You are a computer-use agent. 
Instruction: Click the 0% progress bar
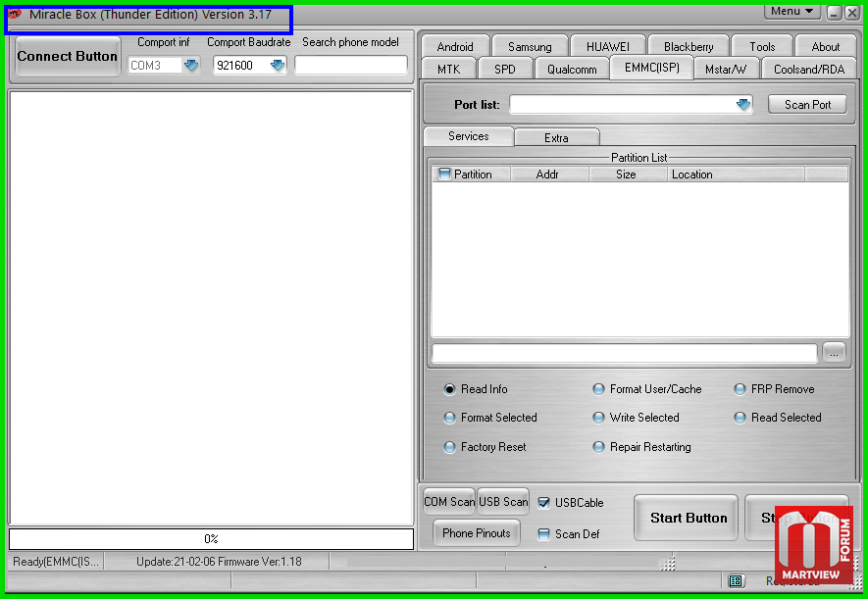pos(211,539)
